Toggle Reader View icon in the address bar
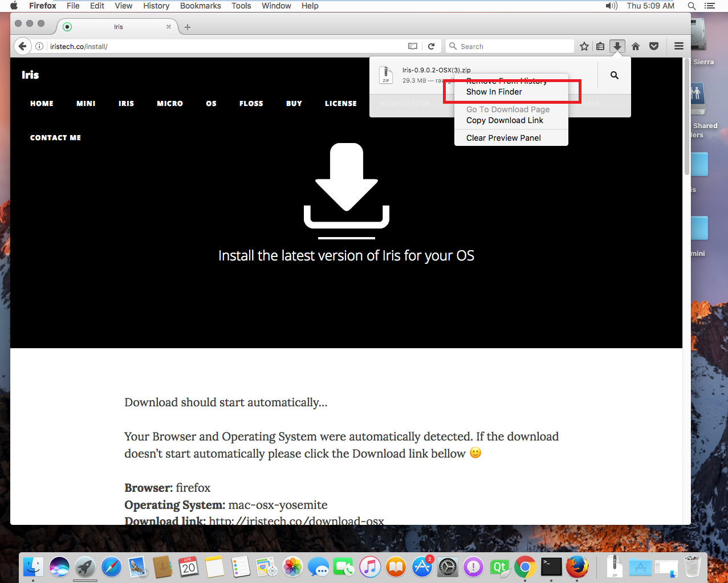Viewport: 728px width, 583px height. click(x=413, y=46)
